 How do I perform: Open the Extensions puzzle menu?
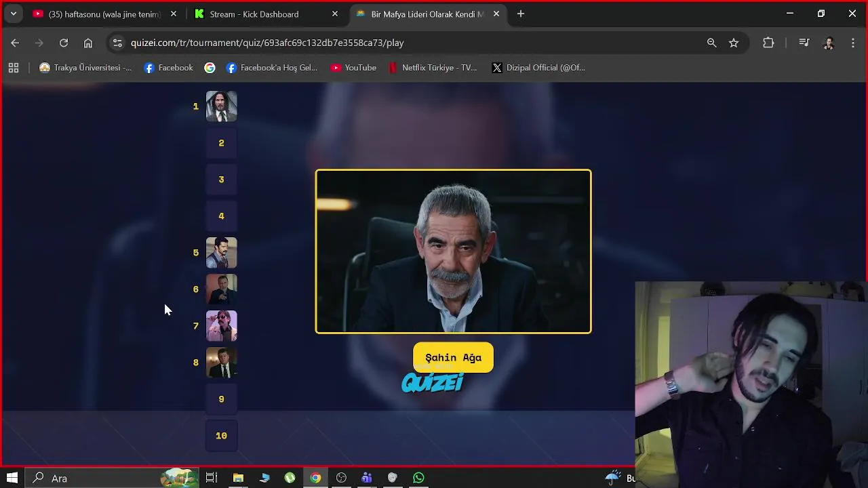(768, 43)
